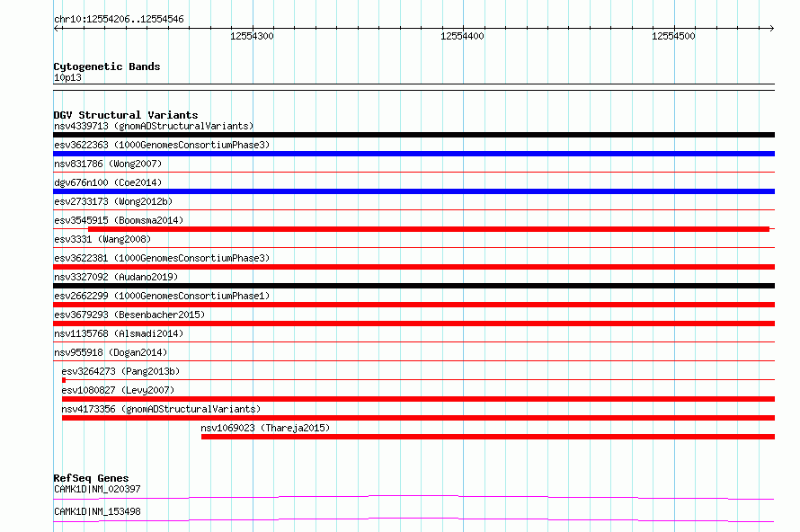Click ruler position 12554300
800x532 pixels.
pos(252,36)
